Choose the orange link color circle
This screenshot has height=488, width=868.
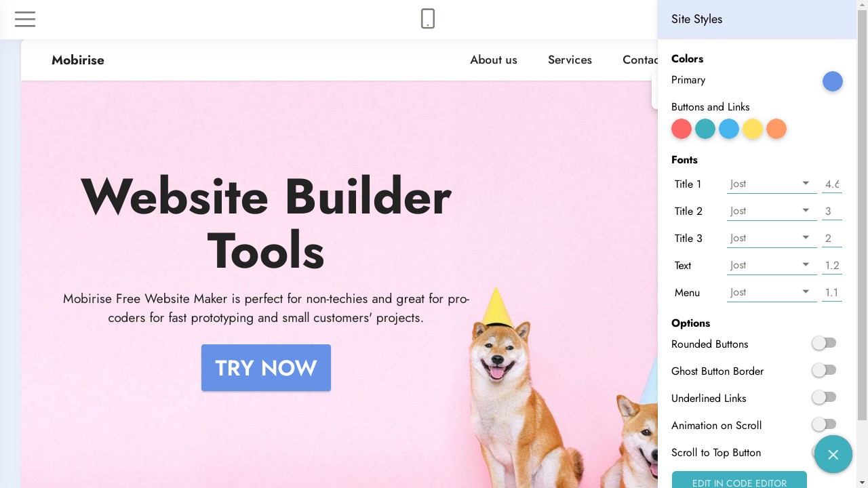coord(776,129)
